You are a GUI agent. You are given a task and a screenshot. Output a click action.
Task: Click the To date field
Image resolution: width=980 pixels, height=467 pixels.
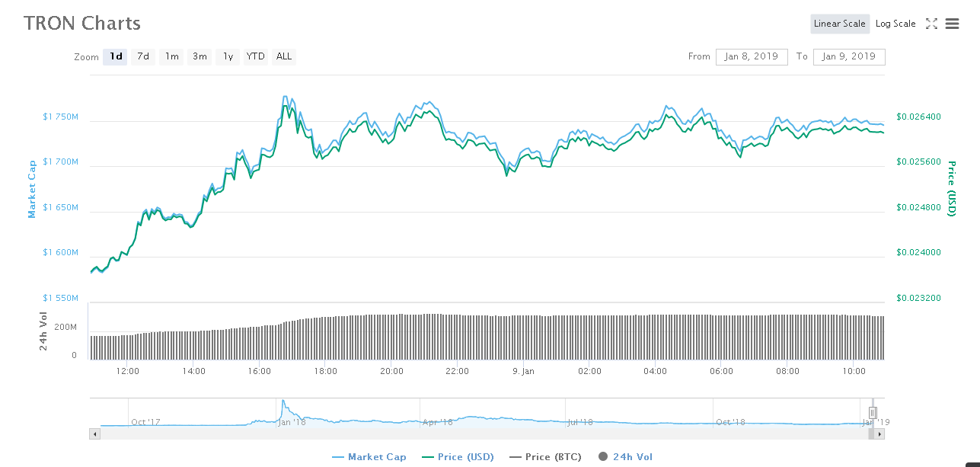[x=849, y=56]
